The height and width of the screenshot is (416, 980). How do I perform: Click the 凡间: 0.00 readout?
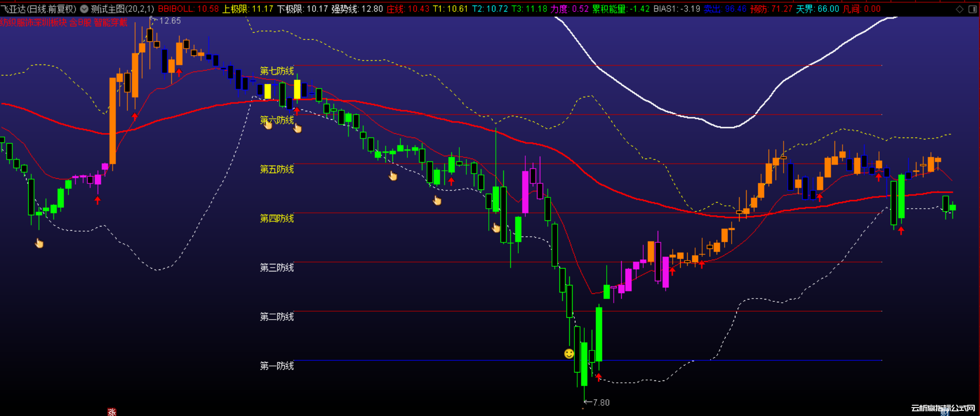[862, 9]
